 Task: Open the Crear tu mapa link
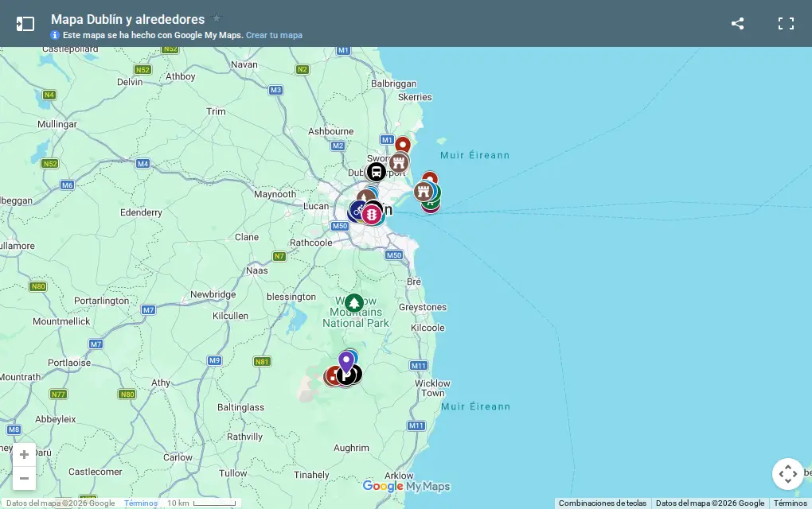click(x=274, y=35)
